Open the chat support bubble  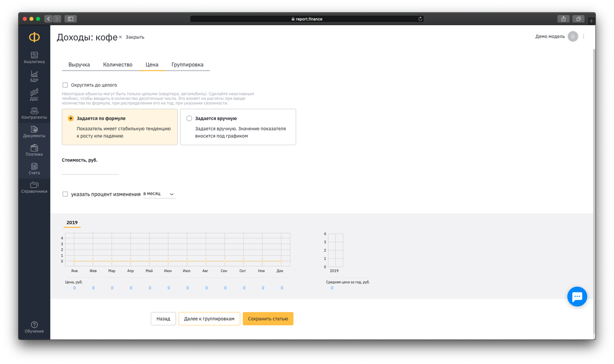tap(577, 296)
